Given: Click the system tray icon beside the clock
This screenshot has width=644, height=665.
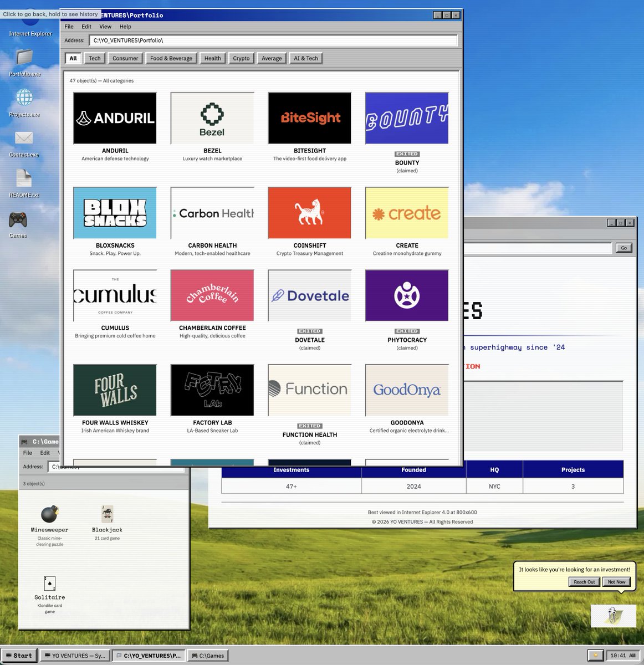Looking at the screenshot, I should coord(596,656).
